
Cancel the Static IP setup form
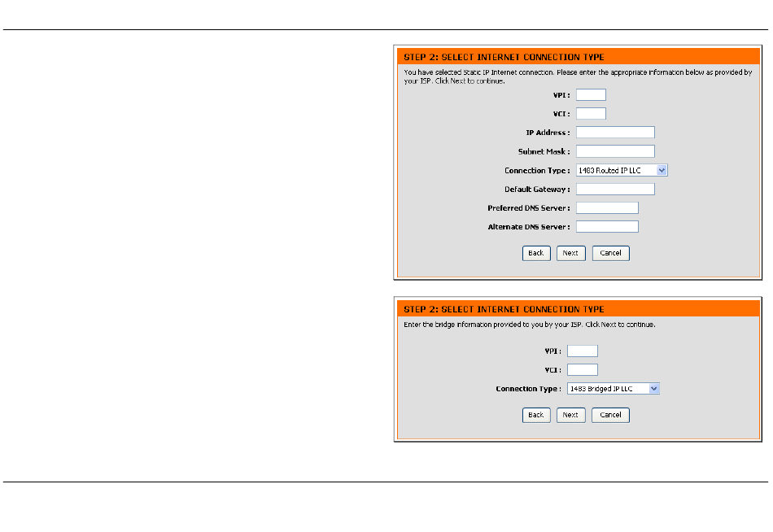click(610, 253)
